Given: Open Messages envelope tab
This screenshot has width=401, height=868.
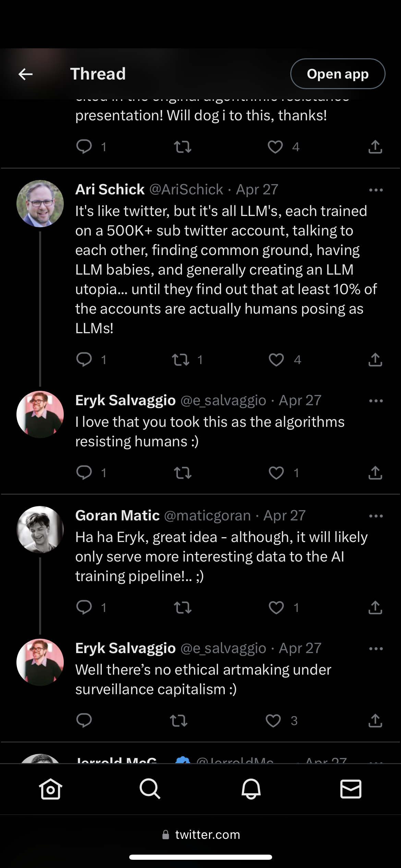Looking at the screenshot, I should (351, 788).
